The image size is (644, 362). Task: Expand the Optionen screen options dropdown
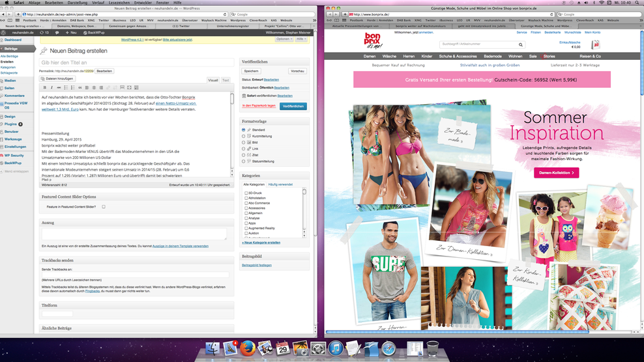point(284,39)
